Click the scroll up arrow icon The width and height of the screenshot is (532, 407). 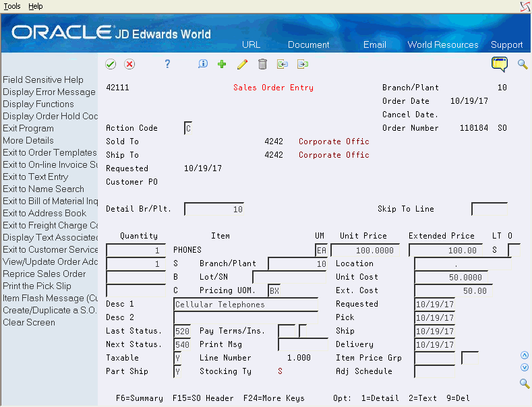click(525, 355)
